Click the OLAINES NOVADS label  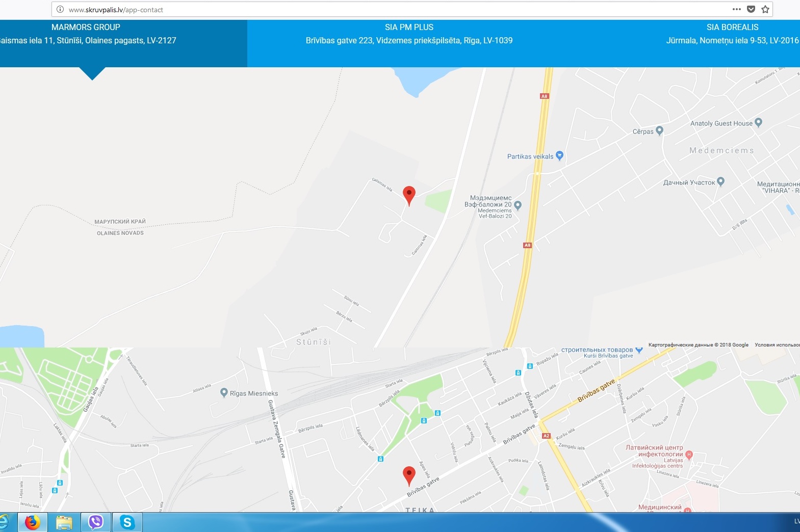point(120,233)
